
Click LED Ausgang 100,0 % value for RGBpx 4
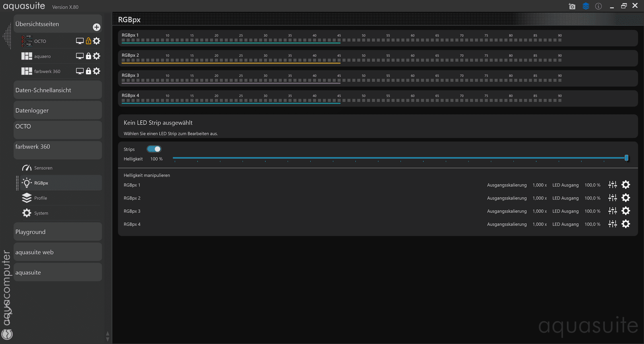pyautogui.click(x=592, y=224)
